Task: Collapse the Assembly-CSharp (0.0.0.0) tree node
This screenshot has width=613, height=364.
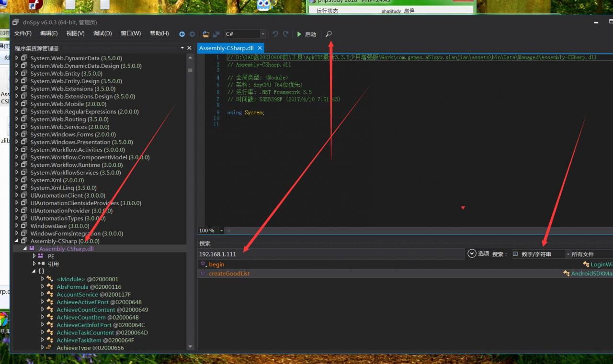Action: coord(17,241)
